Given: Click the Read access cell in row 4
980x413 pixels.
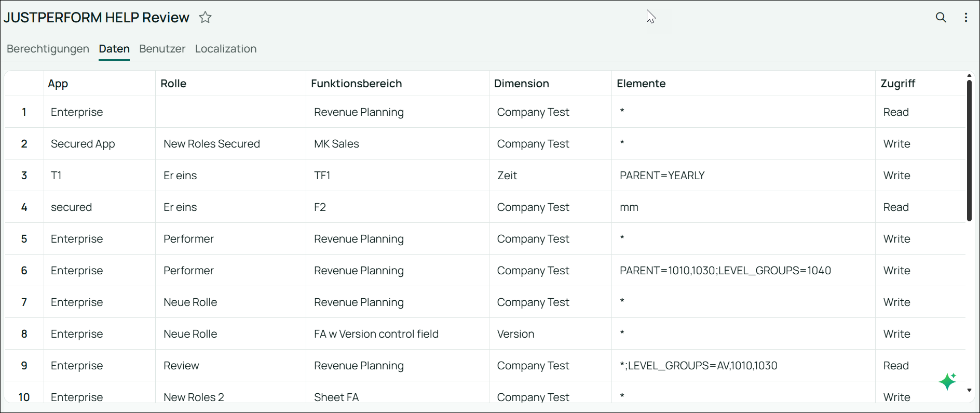Looking at the screenshot, I should pos(920,207).
